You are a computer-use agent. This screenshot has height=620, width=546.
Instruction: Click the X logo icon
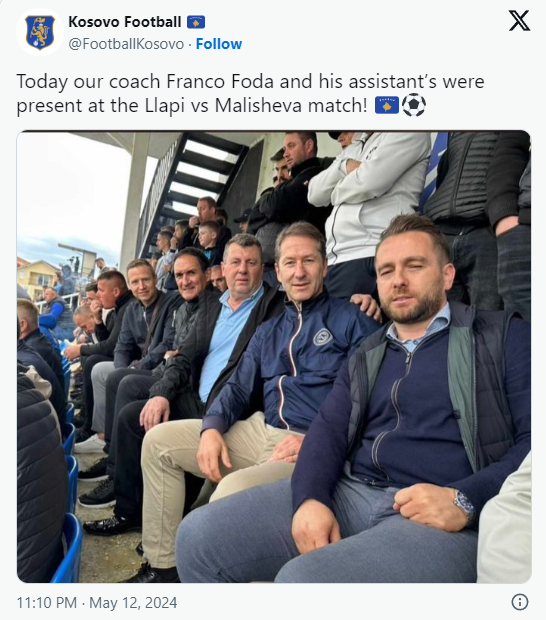click(x=519, y=21)
